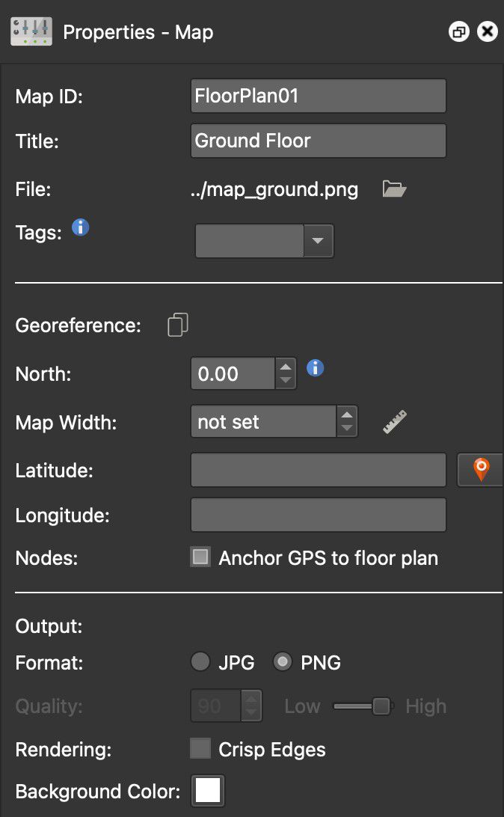
Task: Undock the Properties panel with float icon
Action: click(x=458, y=32)
